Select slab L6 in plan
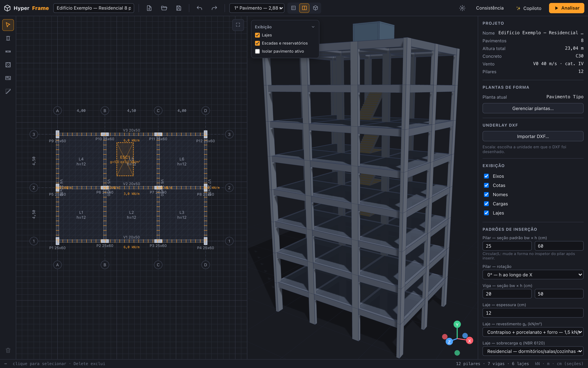The width and height of the screenshot is (588, 368). pyautogui.click(x=182, y=161)
